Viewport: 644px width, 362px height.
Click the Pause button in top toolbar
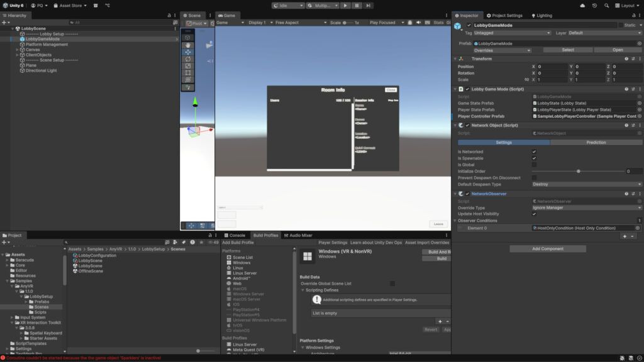pyautogui.click(x=357, y=5)
